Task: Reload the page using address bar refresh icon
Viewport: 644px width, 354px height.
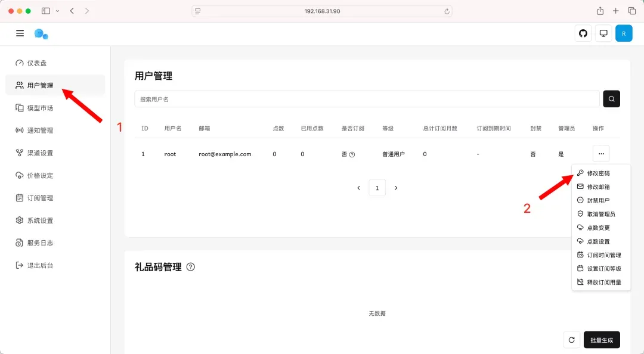Action: (447, 11)
